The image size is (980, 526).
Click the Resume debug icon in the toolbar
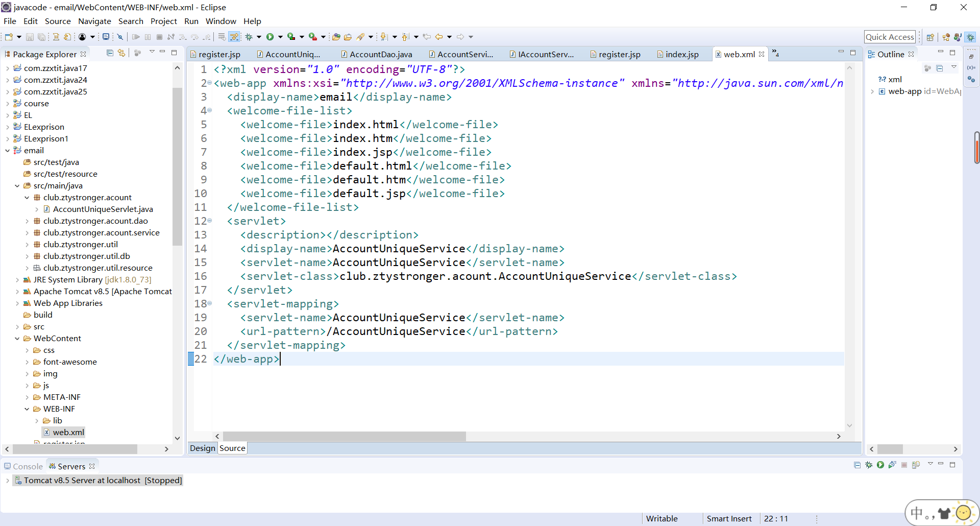click(136, 37)
